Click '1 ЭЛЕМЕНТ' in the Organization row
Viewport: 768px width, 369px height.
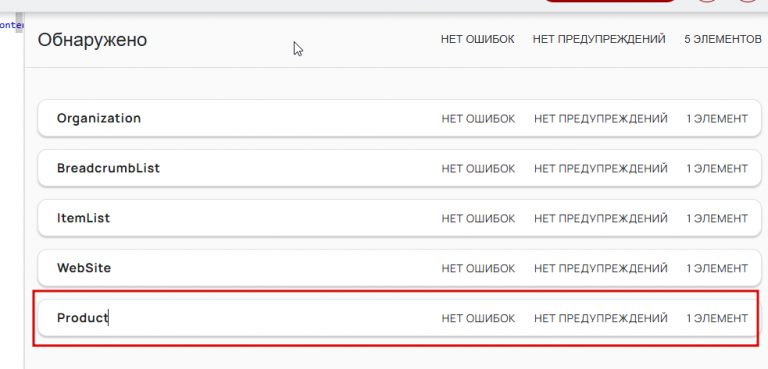[x=717, y=119]
